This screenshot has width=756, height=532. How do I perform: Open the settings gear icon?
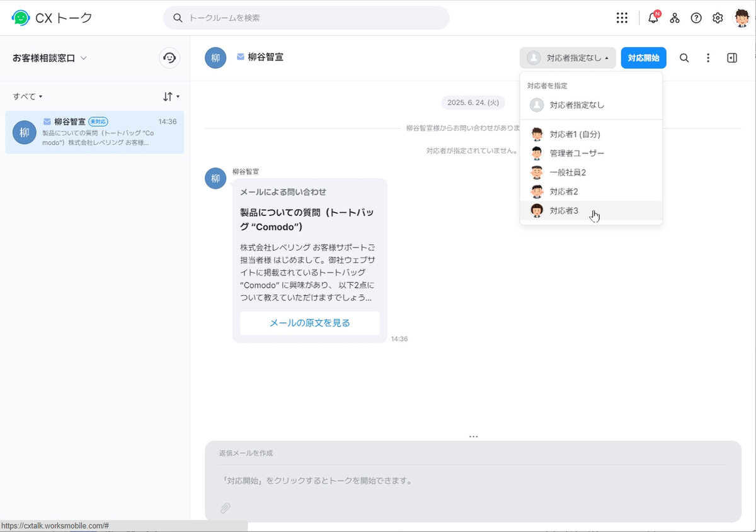pos(718,18)
